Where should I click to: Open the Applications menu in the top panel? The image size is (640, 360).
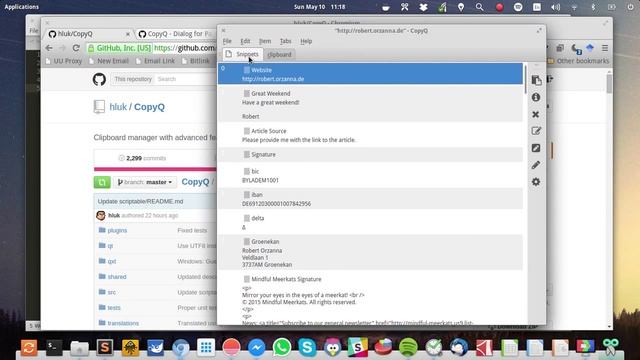[x=22, y=7]
